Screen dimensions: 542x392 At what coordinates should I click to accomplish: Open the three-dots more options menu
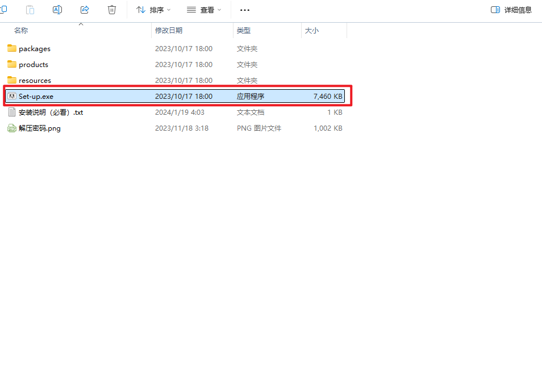(245, 10)
